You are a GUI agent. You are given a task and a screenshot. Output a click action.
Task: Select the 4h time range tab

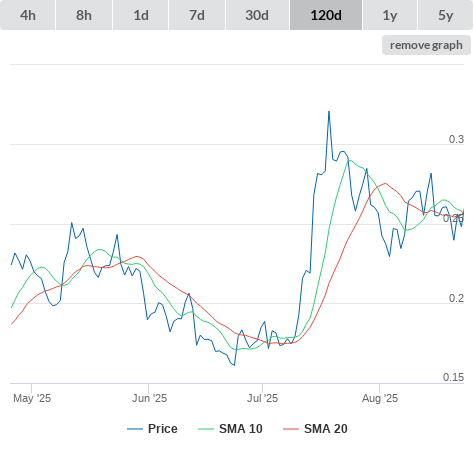(x=28, y=15)
